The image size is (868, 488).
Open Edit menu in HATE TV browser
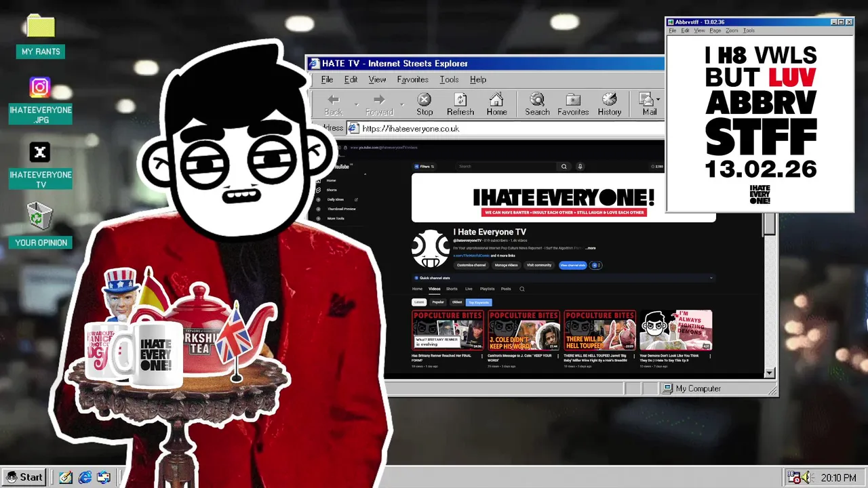pos(351,79)
